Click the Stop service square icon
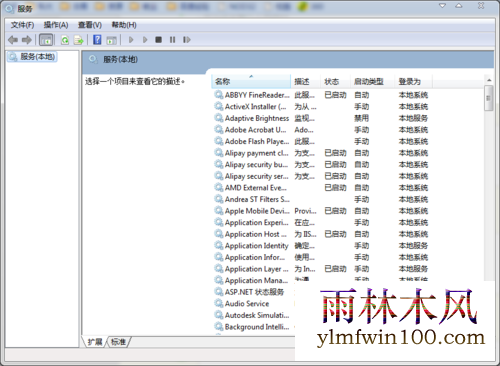Screen dimensions: 500x366 [159, 40]
